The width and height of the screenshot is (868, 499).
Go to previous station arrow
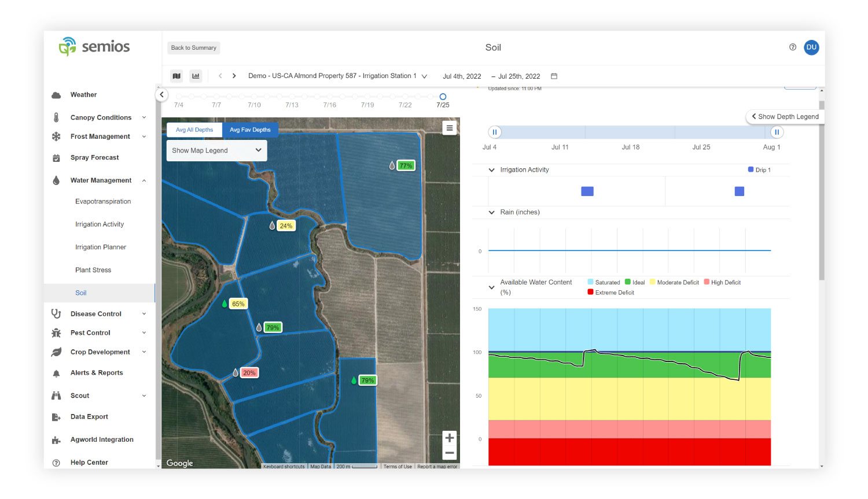220,76
